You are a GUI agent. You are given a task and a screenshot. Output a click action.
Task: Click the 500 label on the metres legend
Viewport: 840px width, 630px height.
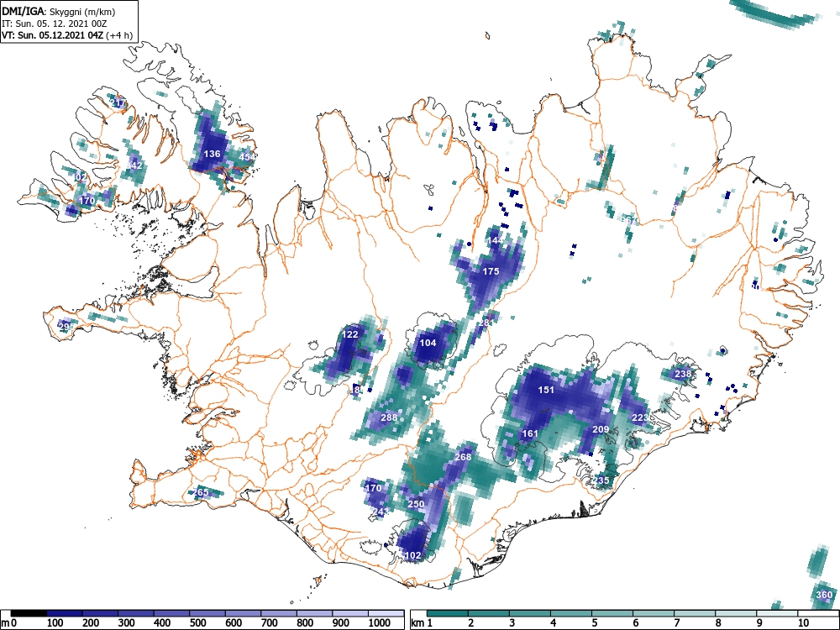(x=197, y=623)
